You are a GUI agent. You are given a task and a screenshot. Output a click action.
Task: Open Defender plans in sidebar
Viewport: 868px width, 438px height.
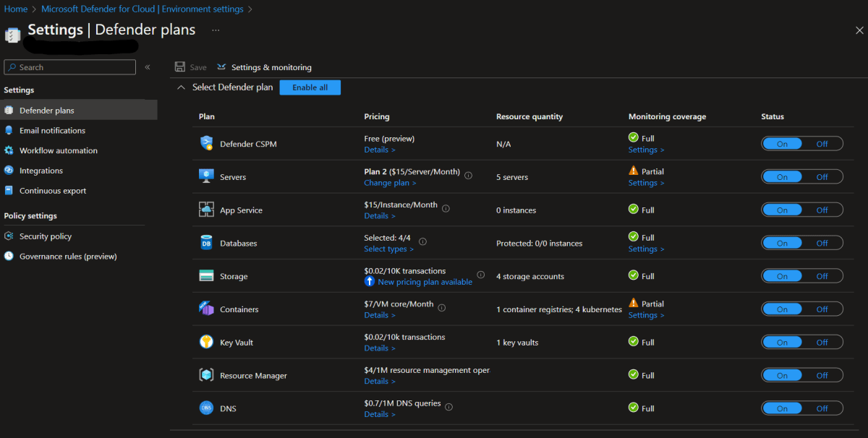(x=79, y=110)
